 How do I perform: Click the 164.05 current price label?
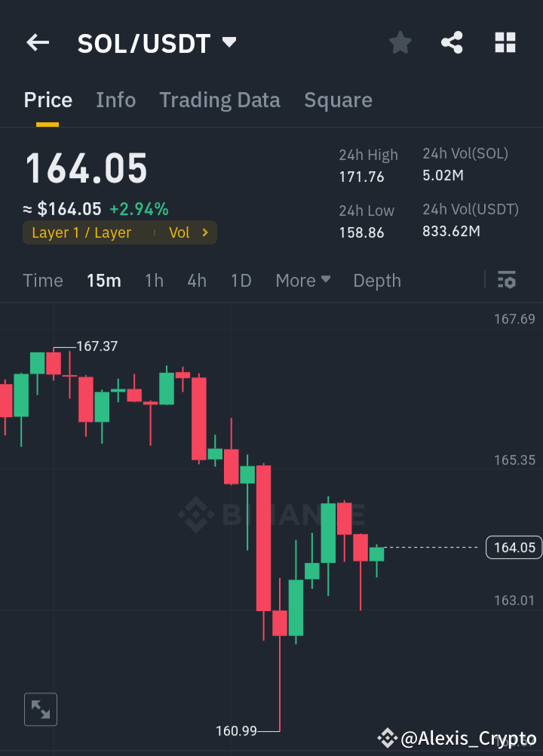(x=514, y=547)
